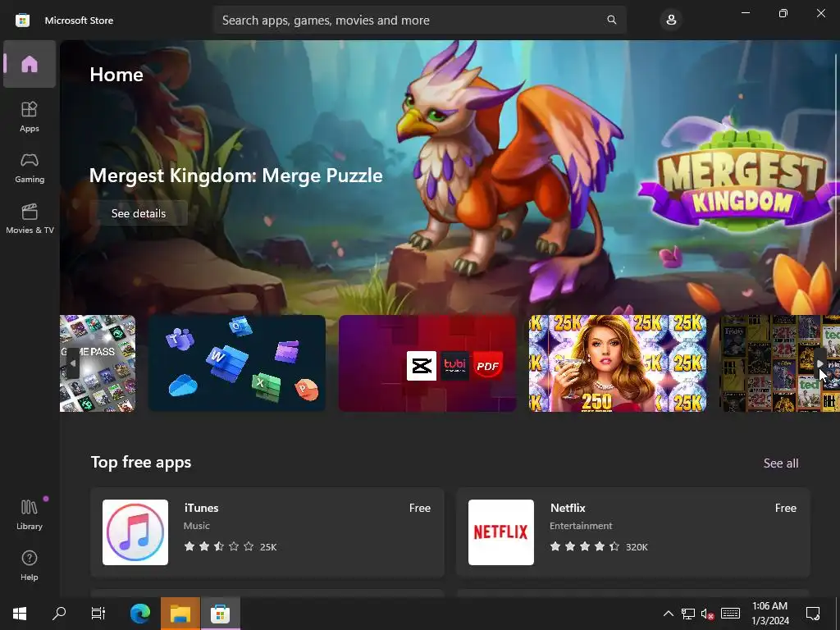Open the Library

pos(30,514)
